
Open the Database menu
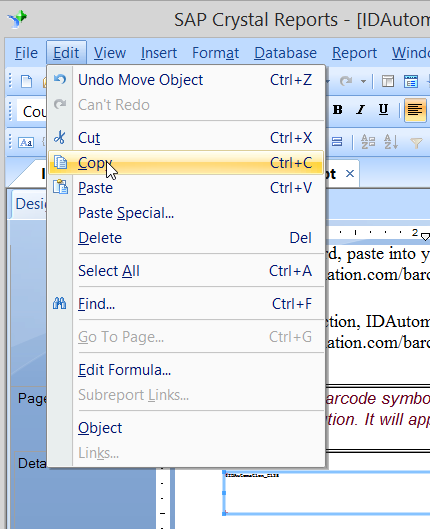pyautogui.click(x=285, y=53)
